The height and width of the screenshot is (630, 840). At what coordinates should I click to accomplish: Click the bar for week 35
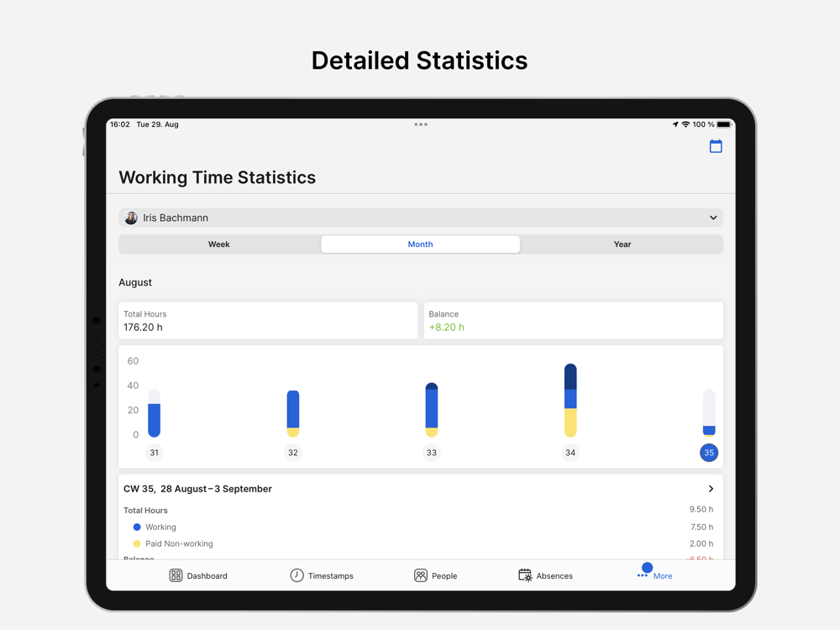coord(709,413)
